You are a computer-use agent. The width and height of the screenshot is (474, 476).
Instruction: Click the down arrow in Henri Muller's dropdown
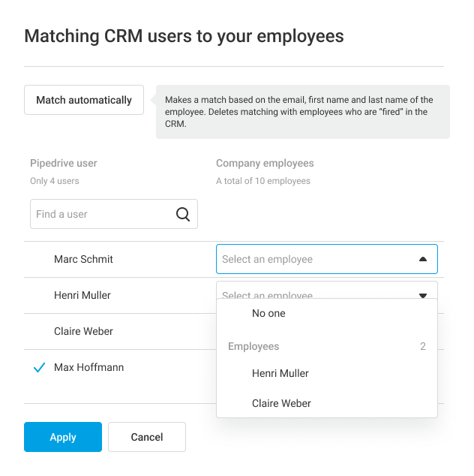click(x=423, y=295)
